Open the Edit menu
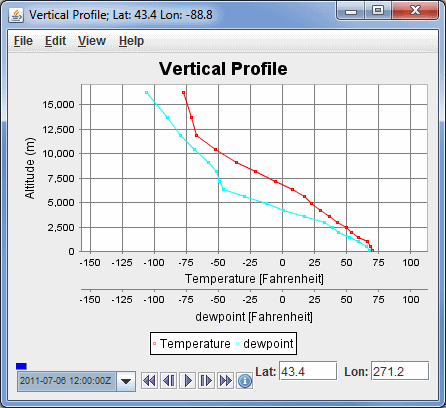 (55, 41)
